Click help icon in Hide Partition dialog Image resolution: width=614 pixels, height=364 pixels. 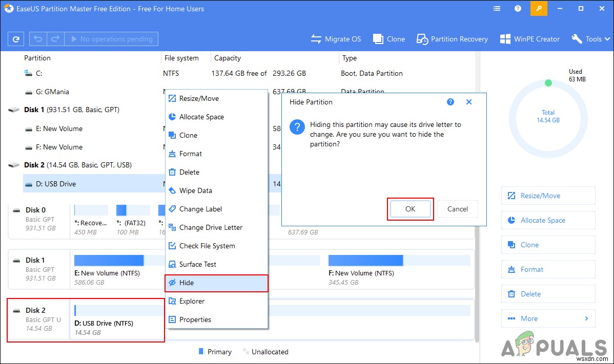coord(451,102)
